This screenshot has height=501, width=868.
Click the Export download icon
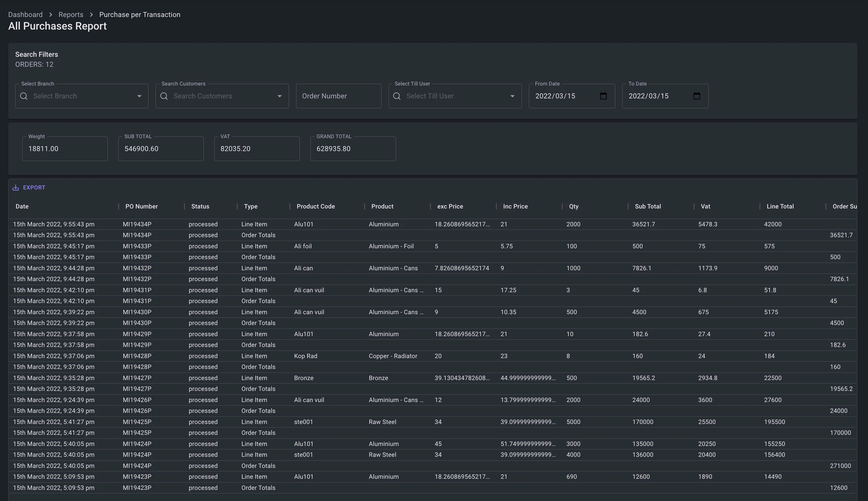[16, 187]
